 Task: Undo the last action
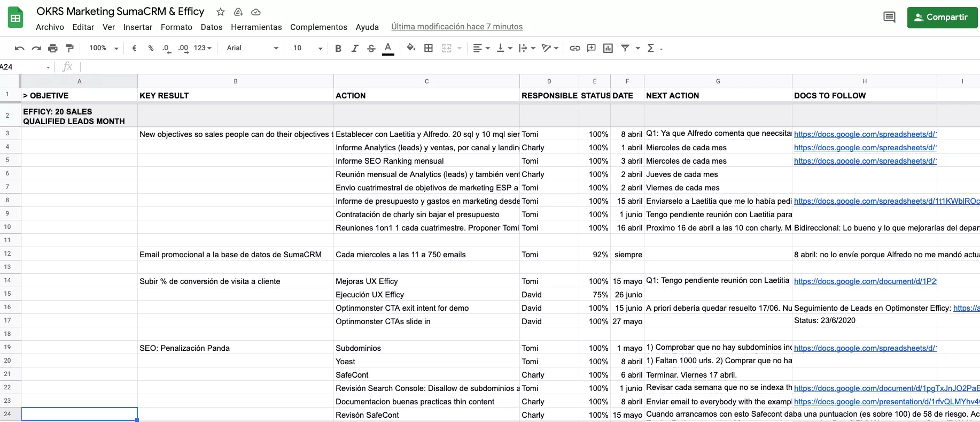click(x=19, y=48)
